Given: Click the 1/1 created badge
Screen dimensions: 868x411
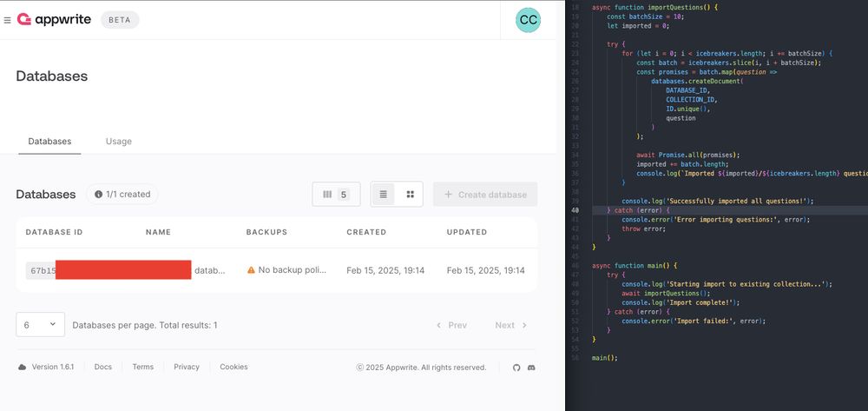Looking at the screenshot, I should (x=122, y=195).
